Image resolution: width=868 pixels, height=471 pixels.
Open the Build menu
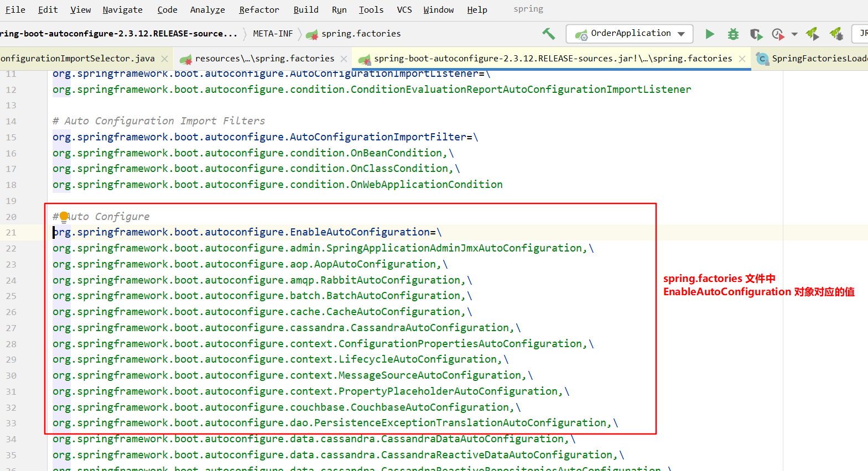pos(306,9)
